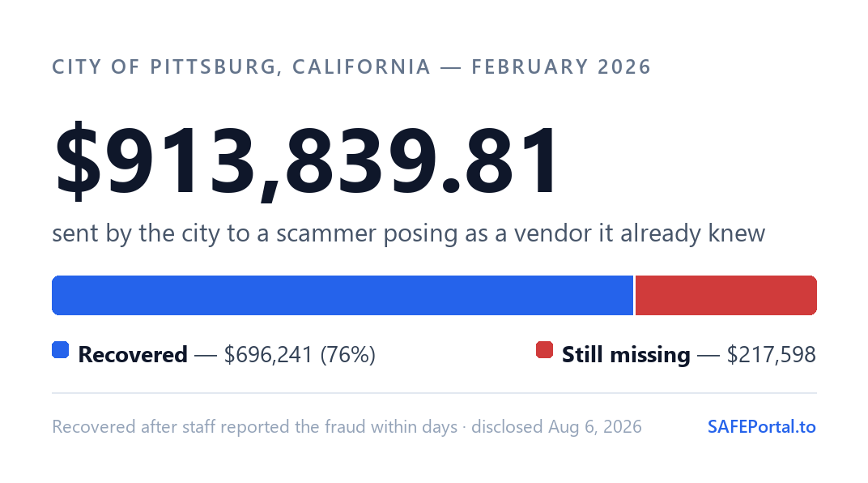Image resolution: width=868 pixels, height=483 pixels.
Task: Click the '(76%)' percentage text
Action: pyautogui.click(x=347, y=354)
